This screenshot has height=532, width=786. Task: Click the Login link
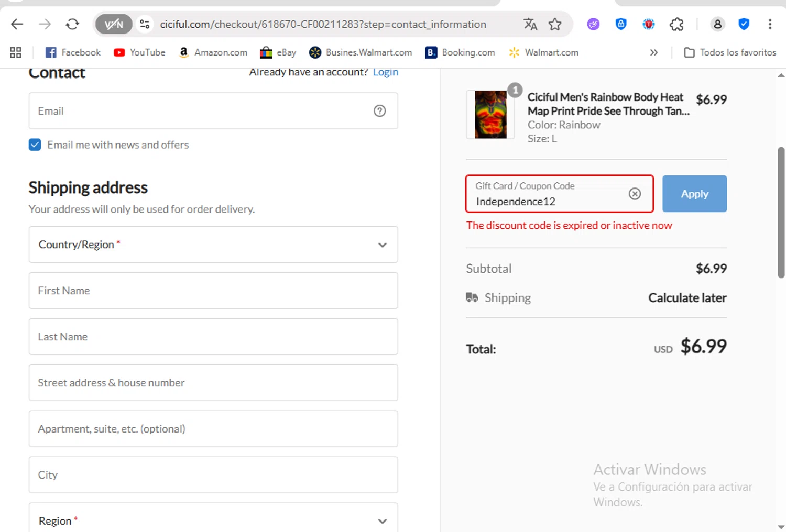pos(385,72)
